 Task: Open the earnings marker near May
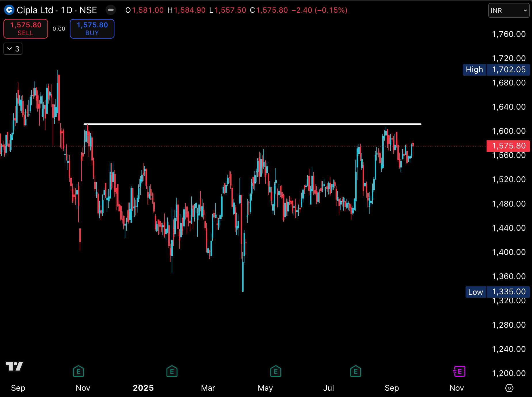pos(276,371)
